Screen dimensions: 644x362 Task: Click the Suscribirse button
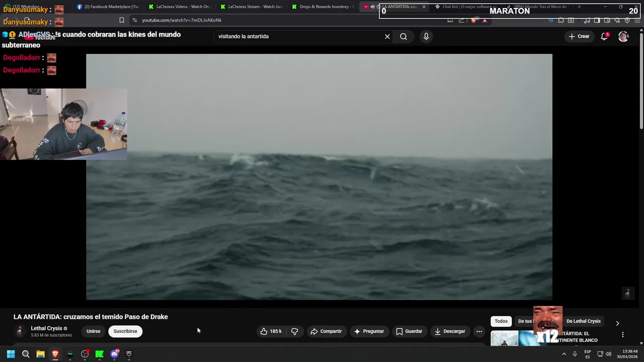pos(125,331)
